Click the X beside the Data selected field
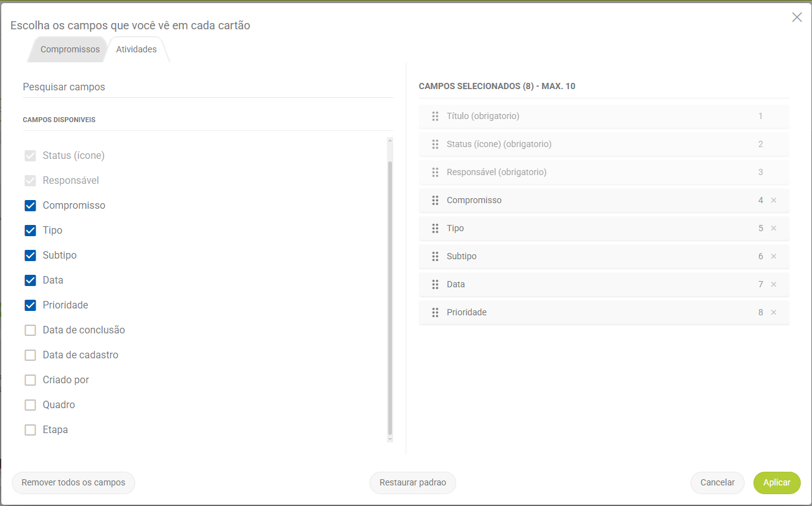This screenshot has width=812, height=506. tap(773, 284)
